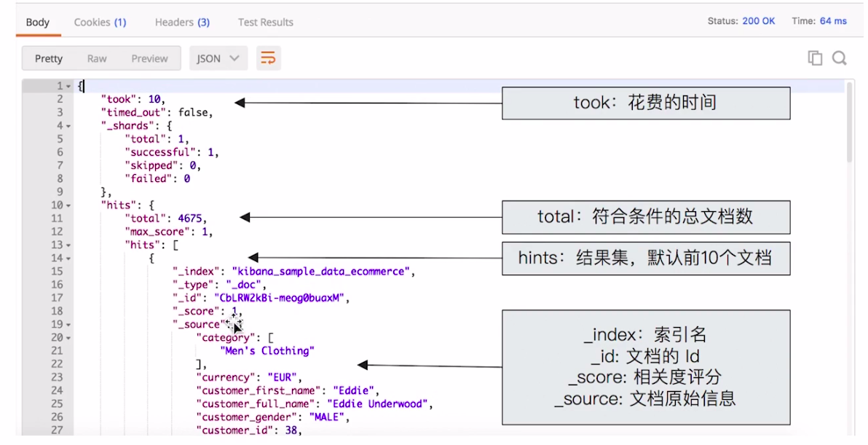The height and width of the screenshot is (445, 868).
Task: Click the "customer_id": 38 line
Action: (249, 430)
